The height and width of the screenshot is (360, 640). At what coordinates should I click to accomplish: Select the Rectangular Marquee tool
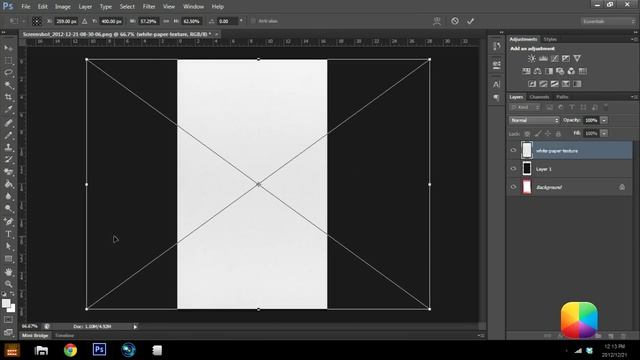[x=8, y=60]
